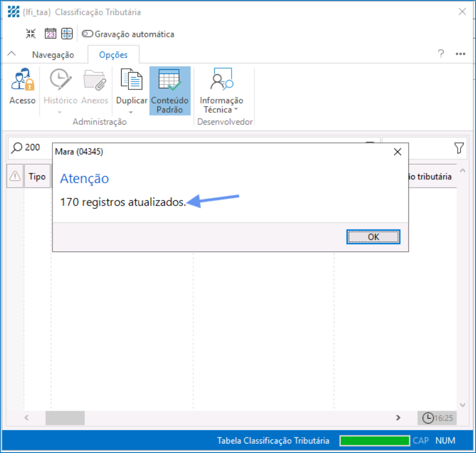Open the Acesso permissions icon
The width and height of the screenshot is (476, 453).
click(22, 82)
